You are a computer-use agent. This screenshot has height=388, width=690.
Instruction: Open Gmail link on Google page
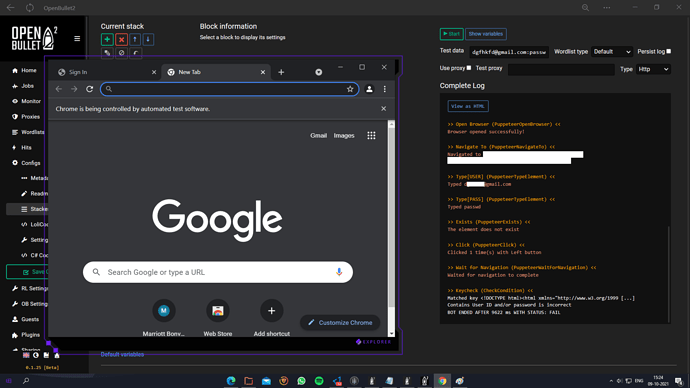(318, 135)
